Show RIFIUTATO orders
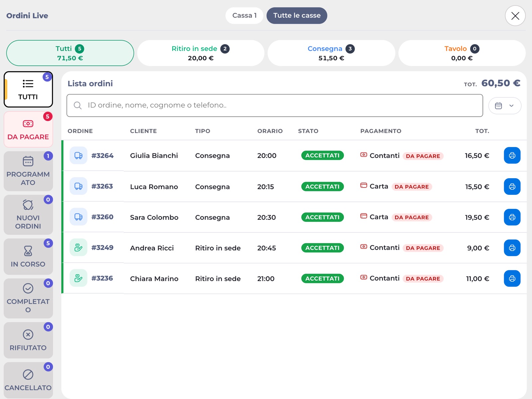Screen dimensions: 532x399 click(28, 340)
